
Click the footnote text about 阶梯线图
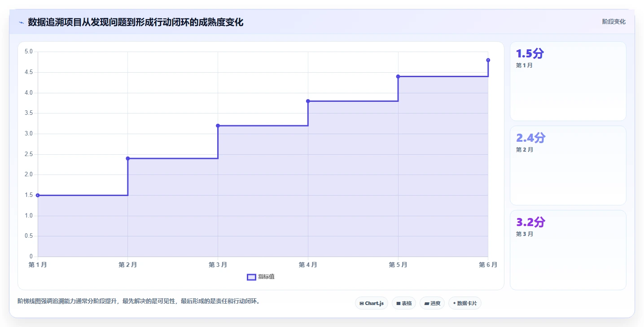tap(139, 301)
